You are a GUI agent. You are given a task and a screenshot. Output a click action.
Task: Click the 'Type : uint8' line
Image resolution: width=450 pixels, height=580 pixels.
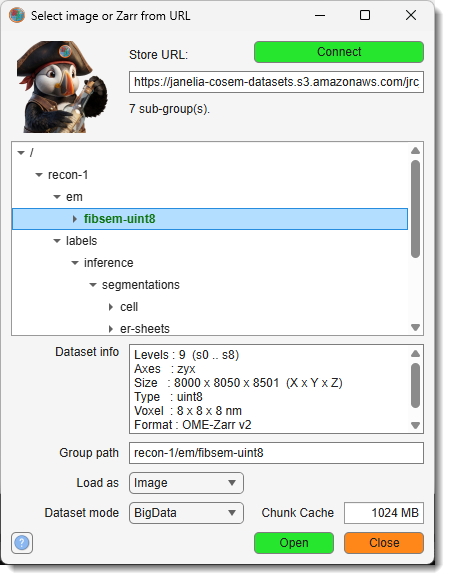168,397
